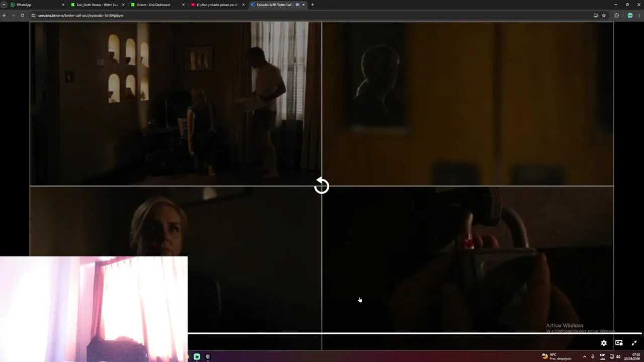The width and height of the screenshot is (644, 362).
Task: Seek along the white video progress bar
Action: pos(415,333)
